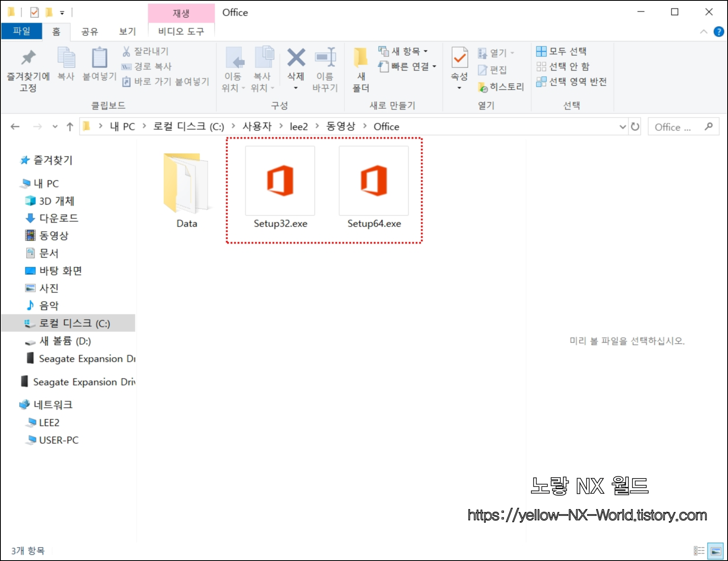The width and height of the screenshot is (728, 561).
Task: Open the Video Tools (비디오 도구) tab
Action: 181,31
